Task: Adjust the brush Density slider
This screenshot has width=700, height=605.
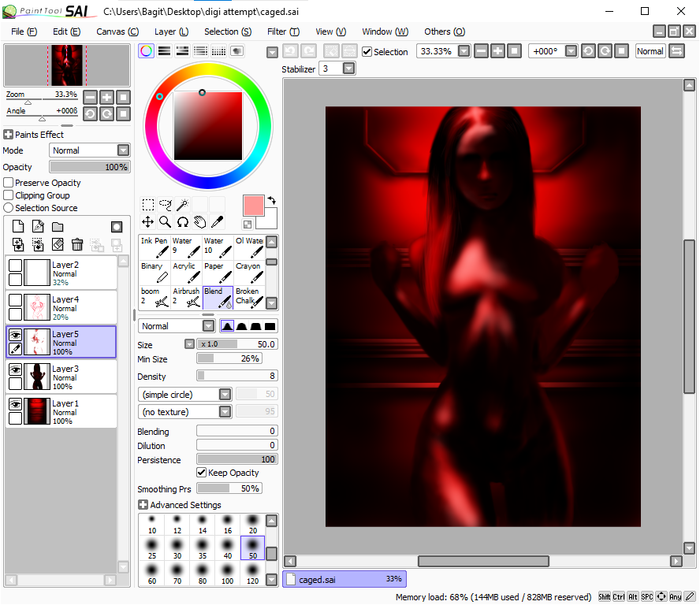Action: (x=237, y=376)
